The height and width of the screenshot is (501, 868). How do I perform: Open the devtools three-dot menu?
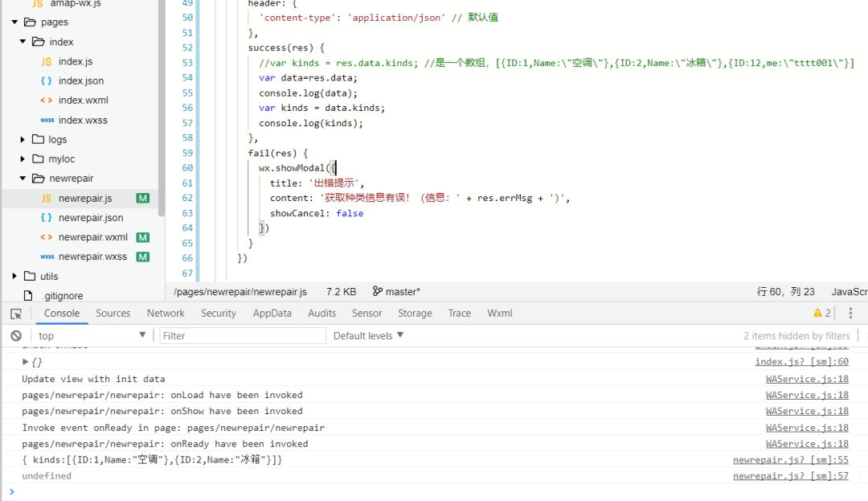pos(850,313)
